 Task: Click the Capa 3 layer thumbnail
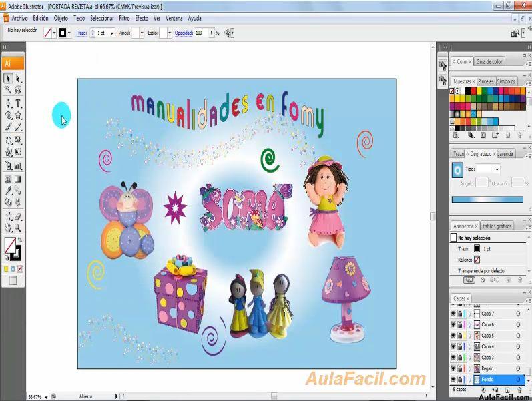coord(477,358)
